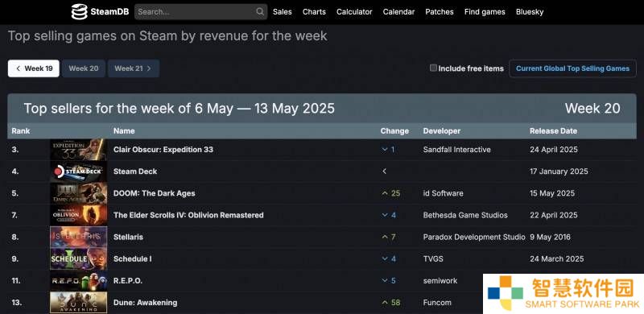This screenshot has width=644, height=314.
Task: Open the Steam Deck thumbnail image
Action: click(78, 171)
